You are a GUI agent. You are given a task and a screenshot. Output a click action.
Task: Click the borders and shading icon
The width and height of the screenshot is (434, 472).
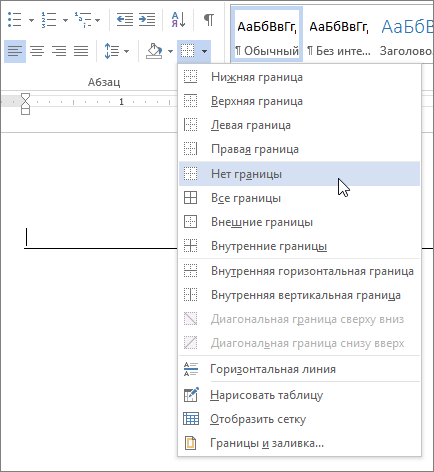click(191, 443)
